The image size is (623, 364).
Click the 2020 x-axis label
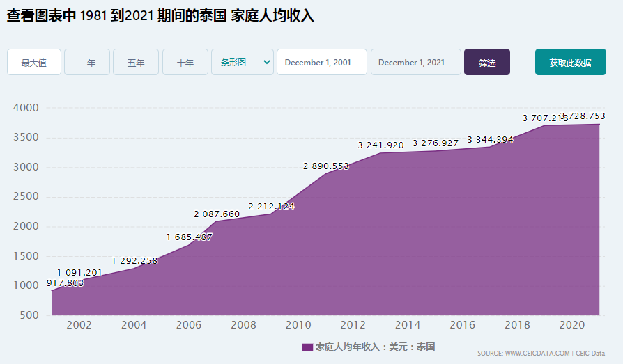click(x=572, y=325)
